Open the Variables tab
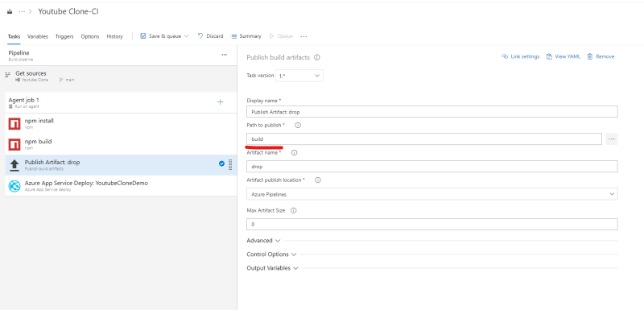The image size is (644, 310). click(38, 36)
